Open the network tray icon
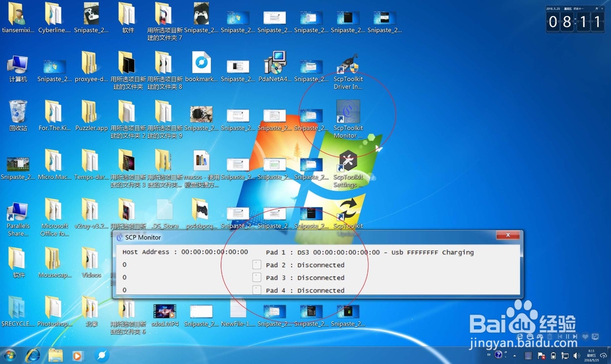The width and height of the screenshot is (611, 364). pos(565,355)
